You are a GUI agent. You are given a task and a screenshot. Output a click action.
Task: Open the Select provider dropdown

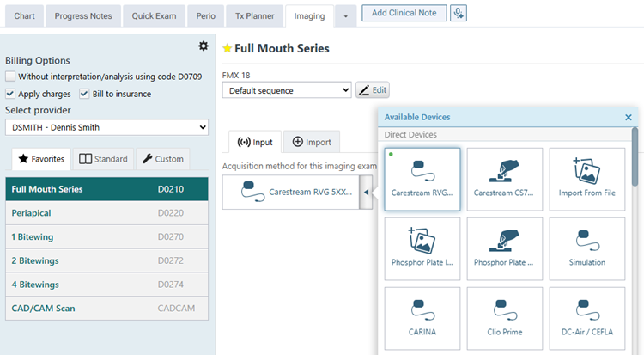106,127
